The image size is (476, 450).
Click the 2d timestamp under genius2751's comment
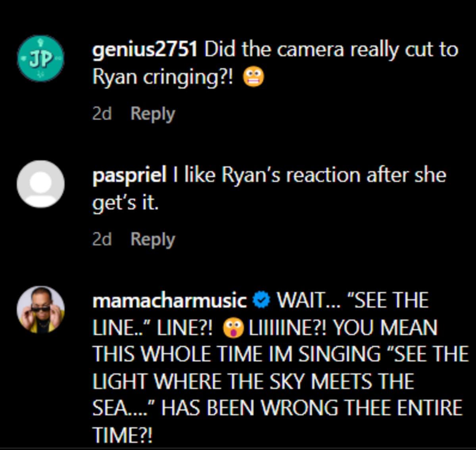[102, 114]
